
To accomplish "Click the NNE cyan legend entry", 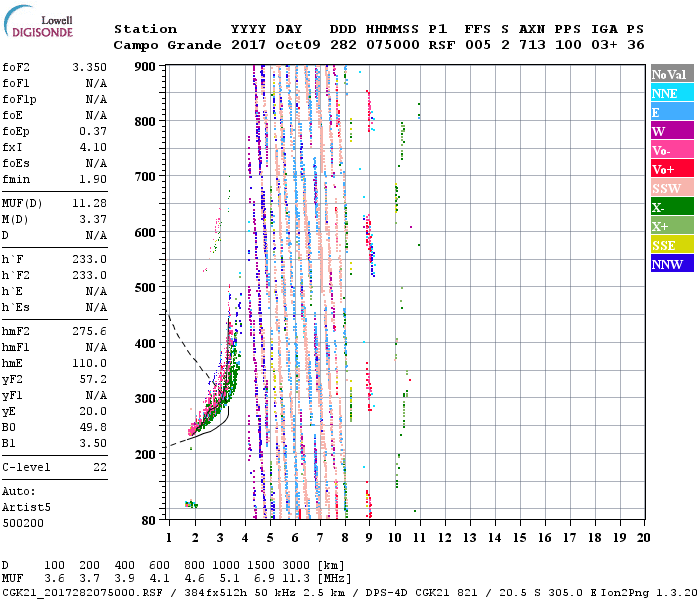I will click(671, 93).
